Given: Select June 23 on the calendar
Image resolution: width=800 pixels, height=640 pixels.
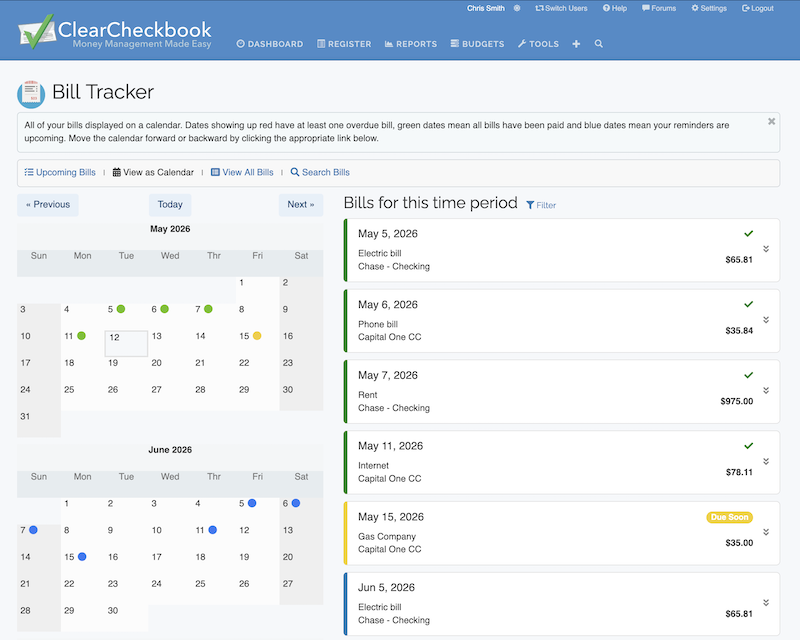Looking at the screenshot, I should [x=126, y=590].
